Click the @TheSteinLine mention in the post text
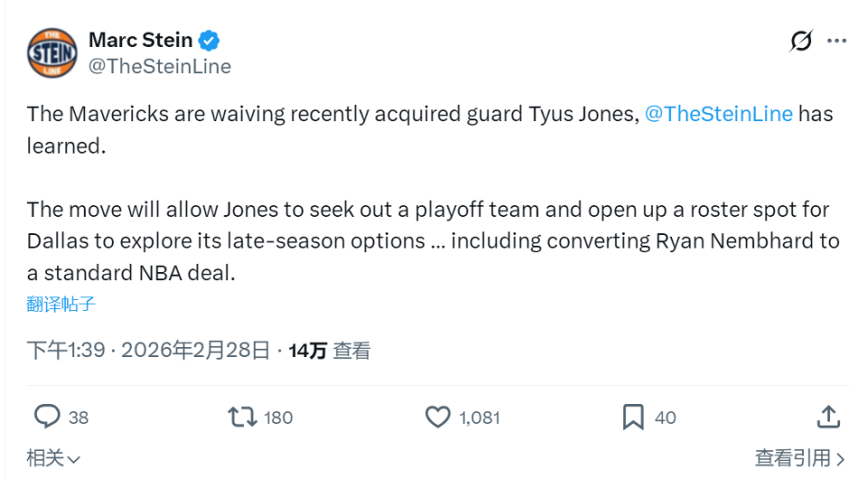This screenshot has height=479, width=868. pyautogui.click(x=718, y=114)
